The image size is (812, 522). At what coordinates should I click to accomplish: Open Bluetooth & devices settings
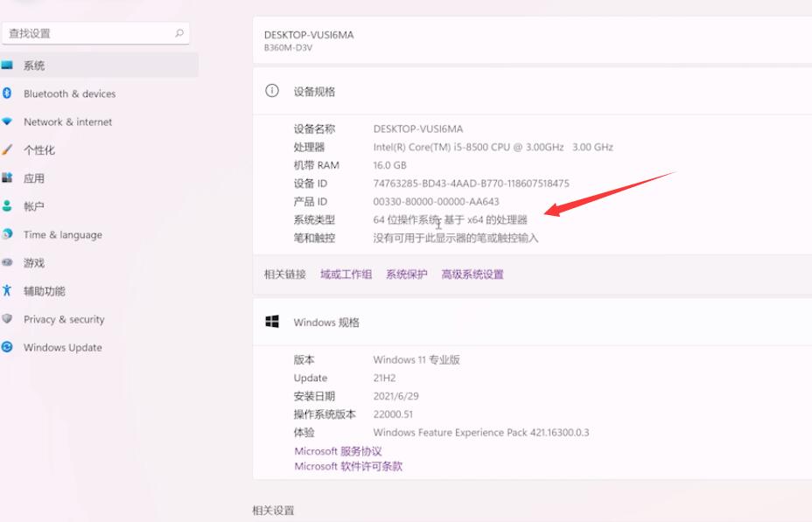pyautogui.click(x=98, y=94)
